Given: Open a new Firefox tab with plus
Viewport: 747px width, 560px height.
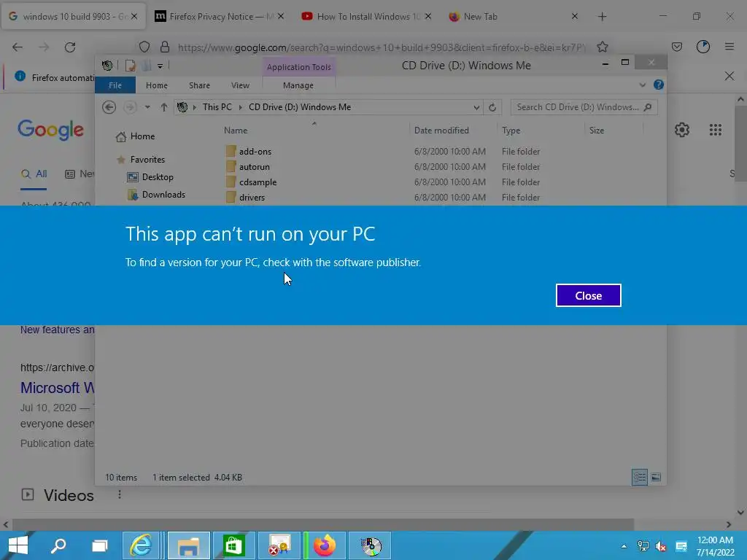Looking at the screenshot, I should pos(602,17).
